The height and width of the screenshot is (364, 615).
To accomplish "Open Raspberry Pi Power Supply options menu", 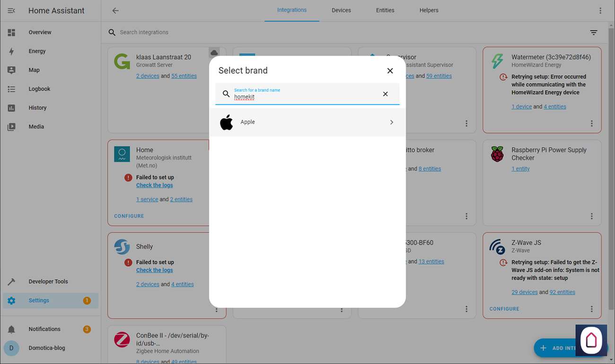I will tap(592, 216).
